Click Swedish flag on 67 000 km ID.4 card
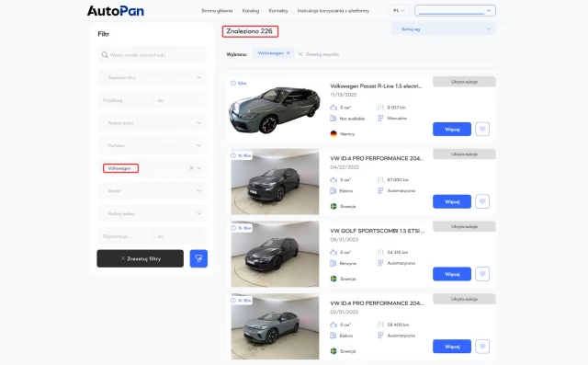588x365 pixels. (x=334, y=206)
